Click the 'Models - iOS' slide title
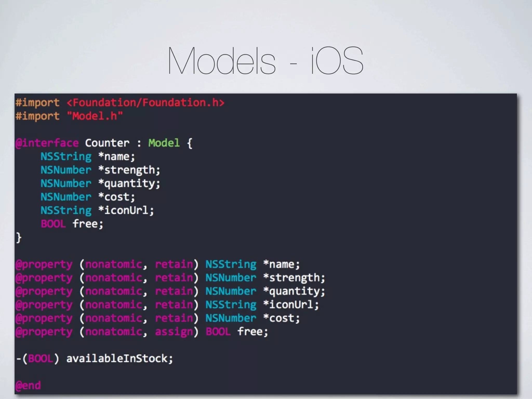Image resolution: width=532 pixels, height=399 pixels. [265, 61]
